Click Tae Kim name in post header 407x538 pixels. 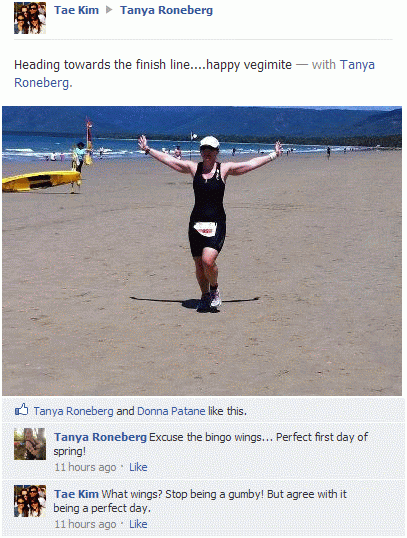click(x=76, y=10)
